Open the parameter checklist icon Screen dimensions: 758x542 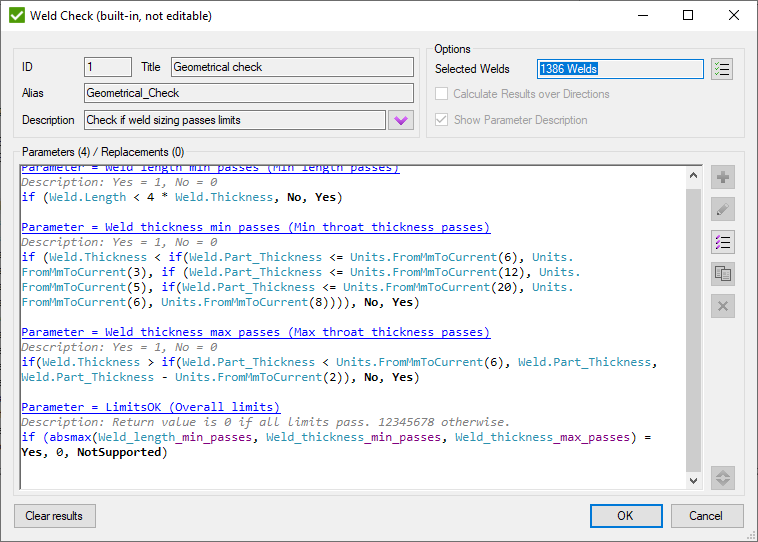click(722, 242)
